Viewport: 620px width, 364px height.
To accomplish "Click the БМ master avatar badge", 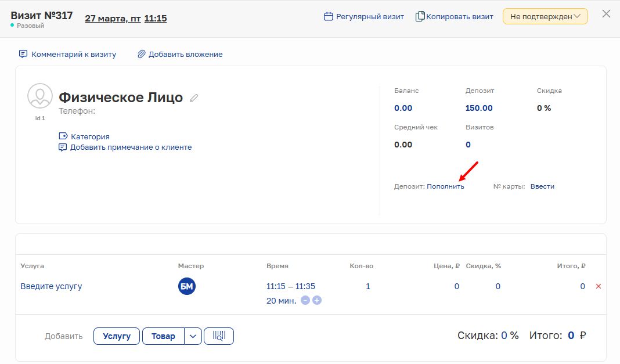I will click(x=187, y=286).
